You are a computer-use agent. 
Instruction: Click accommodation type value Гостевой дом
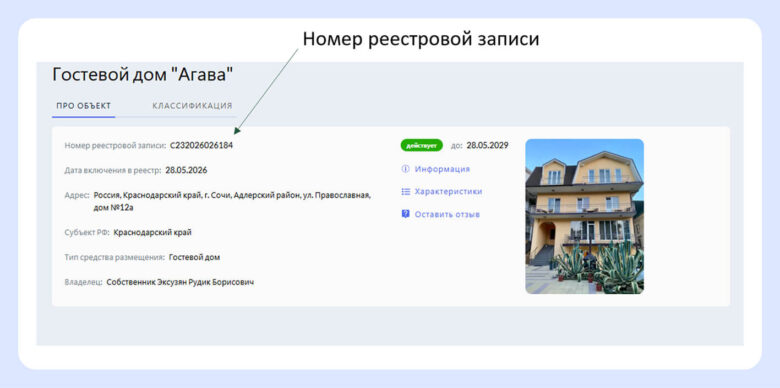pos(195,257)
